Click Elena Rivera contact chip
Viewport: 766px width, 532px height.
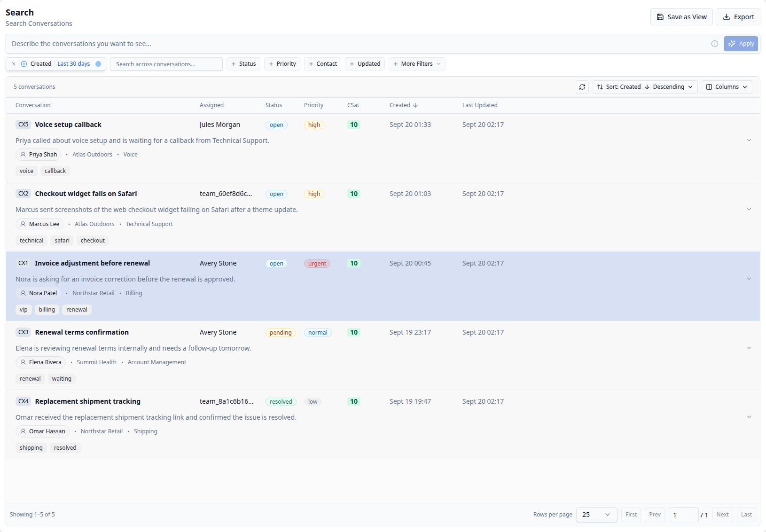(x=41, y=362)
